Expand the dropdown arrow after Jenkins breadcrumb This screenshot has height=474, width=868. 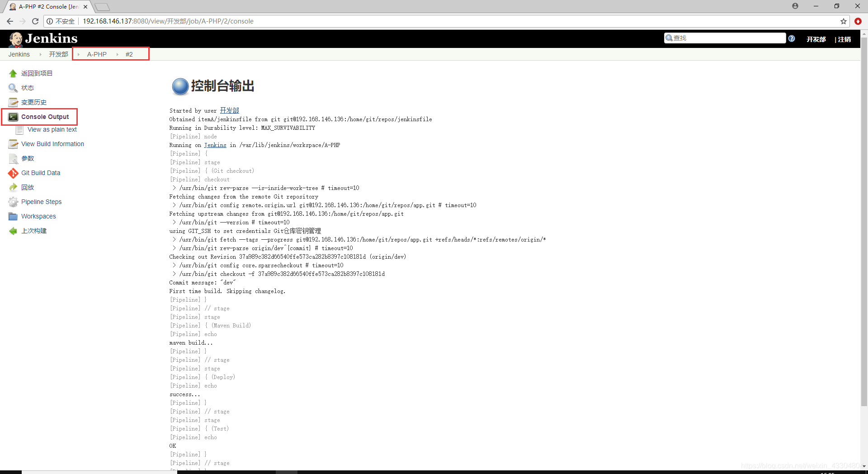point(40,54)
